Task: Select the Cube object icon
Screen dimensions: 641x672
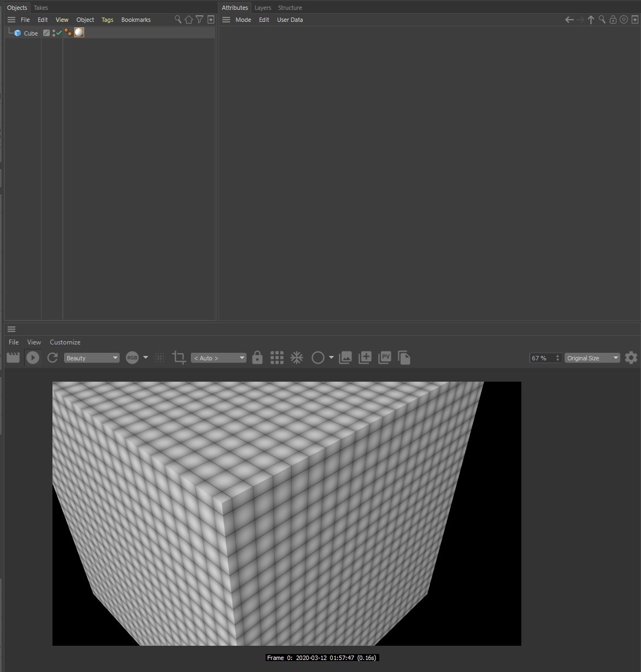Action: 17,33
